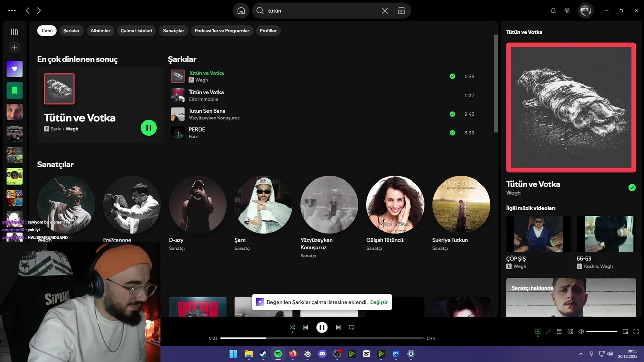
Task: Adjust the volume slider
Action: [602, 331]
